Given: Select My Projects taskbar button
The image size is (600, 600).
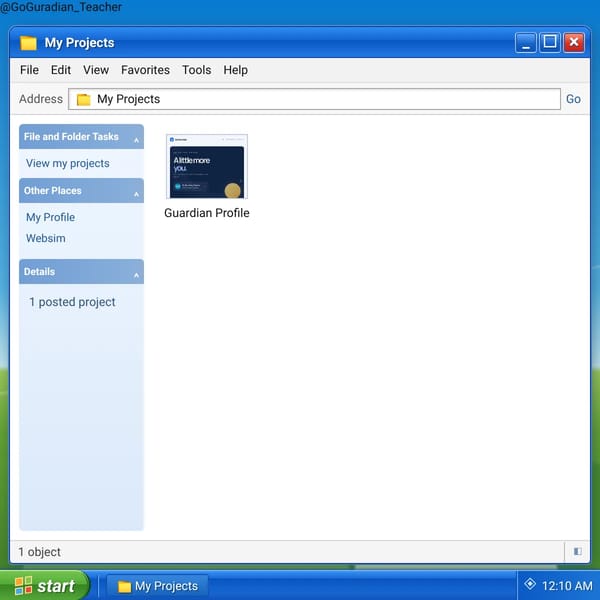Looking at the screenshot, I should click(157, 586).
